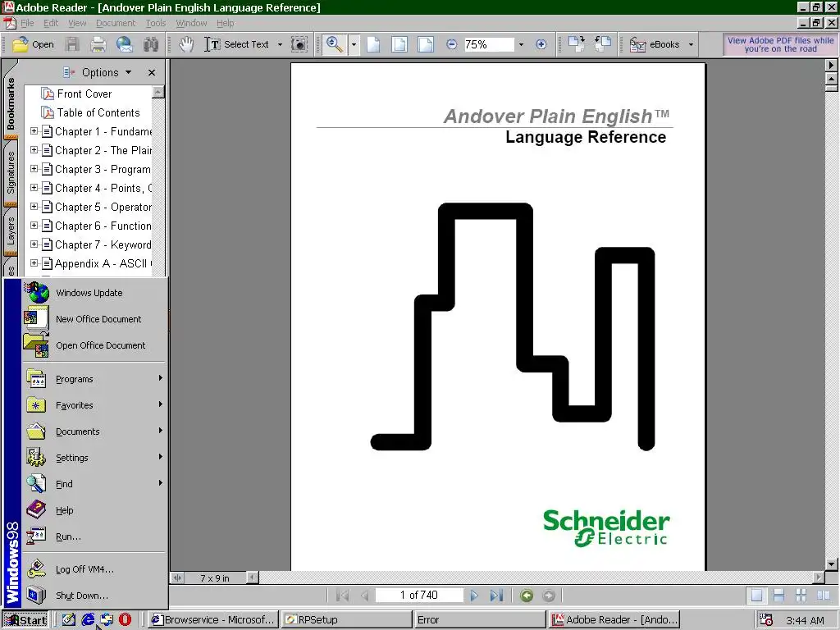Image resolution: width=840 pixels, height=630 pixels.
Task: Click RPSetup taskbar button
Action: pos(346,620)
